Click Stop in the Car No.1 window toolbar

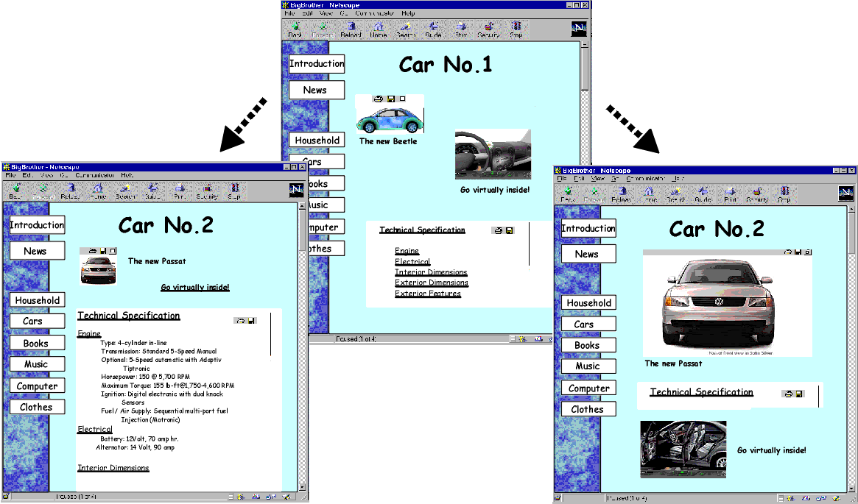(x=516, y=29)
